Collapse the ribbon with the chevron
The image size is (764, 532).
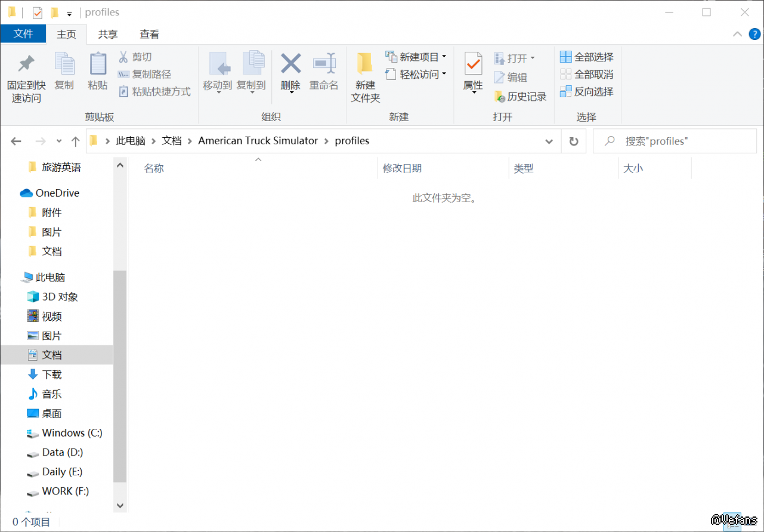tap(737, 34)
